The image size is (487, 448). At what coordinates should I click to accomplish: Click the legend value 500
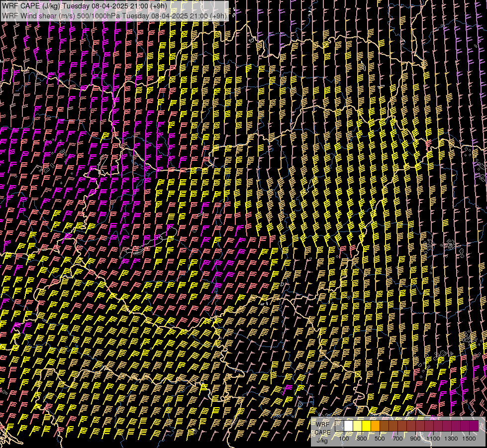[380, 439]
